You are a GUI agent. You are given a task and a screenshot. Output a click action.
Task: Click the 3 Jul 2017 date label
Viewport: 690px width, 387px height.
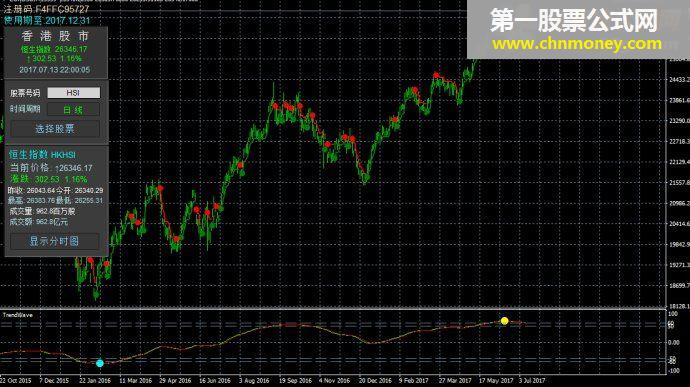532,380
